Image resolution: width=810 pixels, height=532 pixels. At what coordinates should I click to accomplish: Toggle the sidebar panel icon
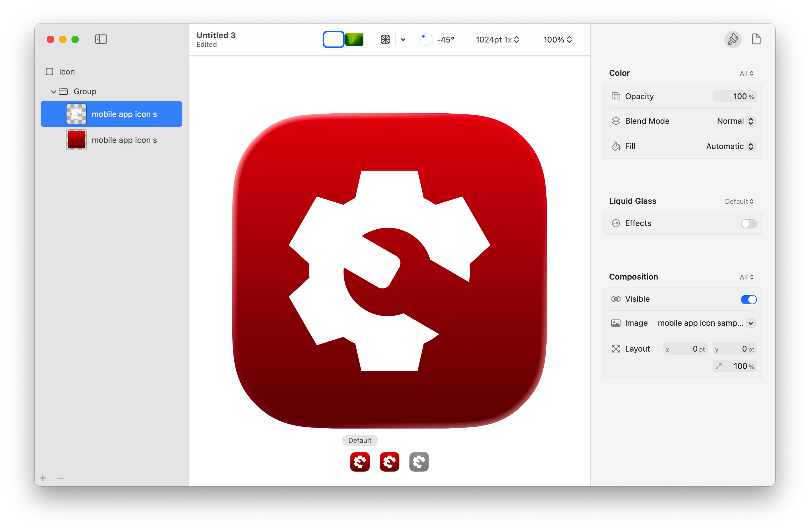101,39
